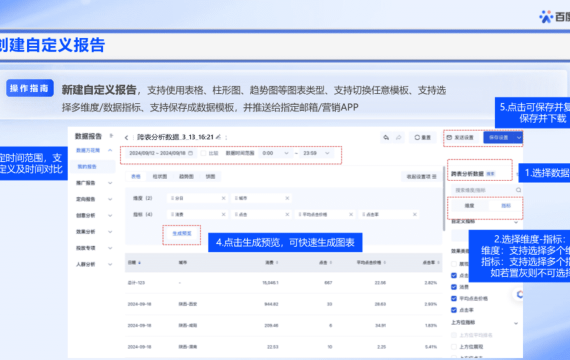The image size is (570, 360).
Task: Collapse the 数据报告 sidebar with its arrow icon
Action: tap(111, 136)
